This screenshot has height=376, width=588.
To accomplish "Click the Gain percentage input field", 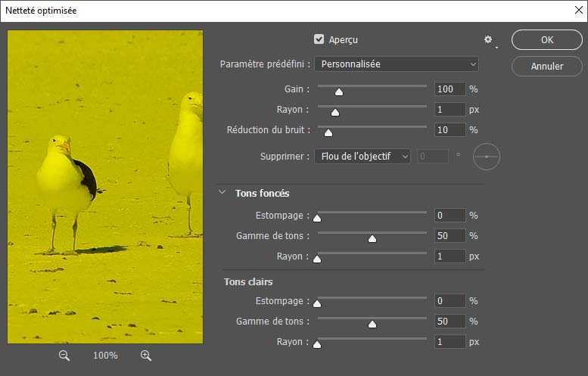I will [450, 89].
